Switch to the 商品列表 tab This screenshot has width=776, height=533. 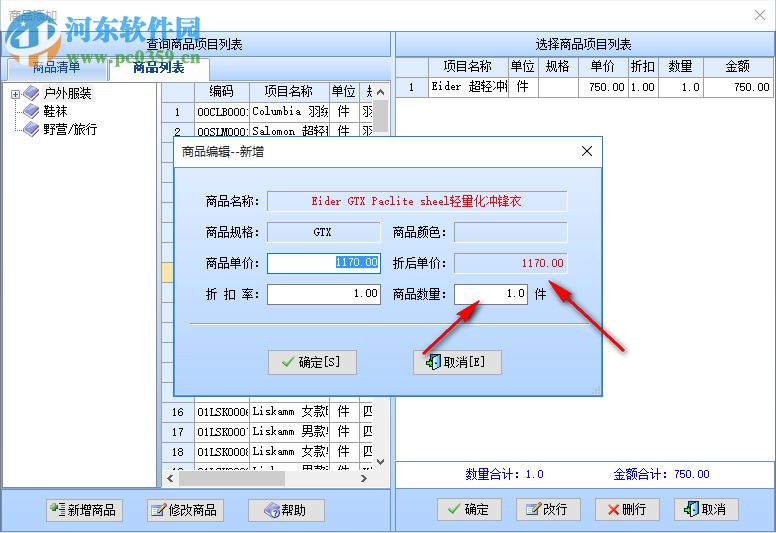click(x=159, y=68)
